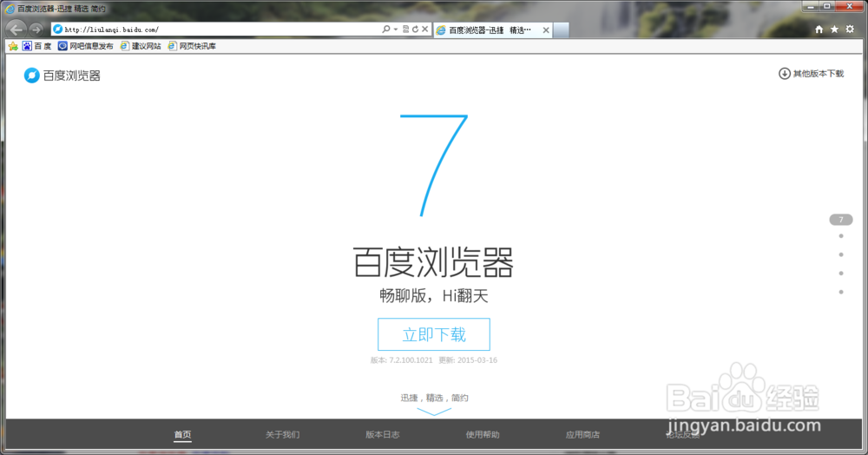The width and height of the screenshot is (868, 455).
Task: Click version text 版本: 7.2.100.1021
Action: (401, 359)
